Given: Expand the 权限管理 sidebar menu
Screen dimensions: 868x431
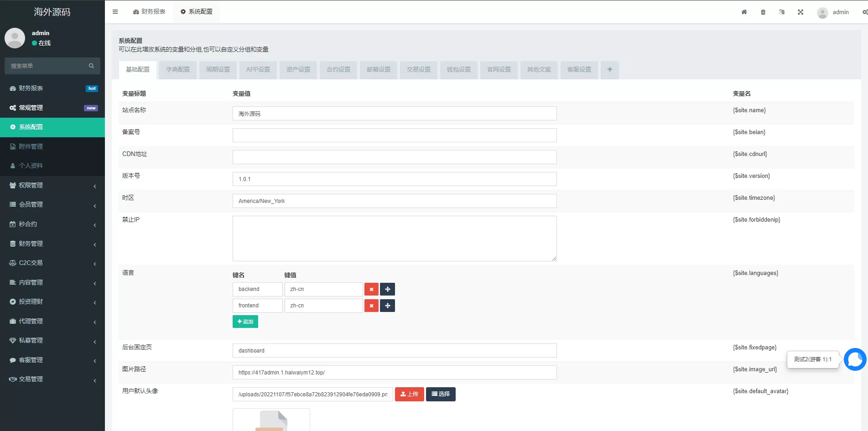Looking at the screenshot, I should click(52, 185).
